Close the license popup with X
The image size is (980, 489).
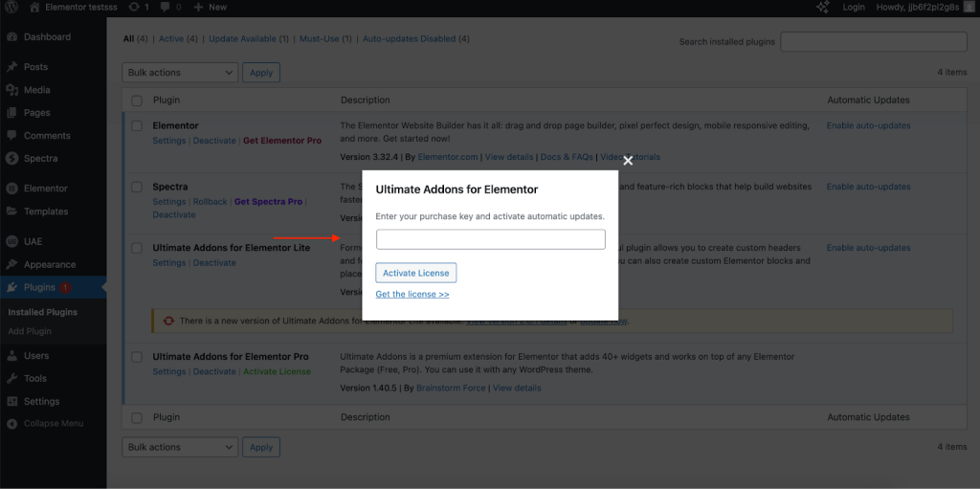point(628,161)
